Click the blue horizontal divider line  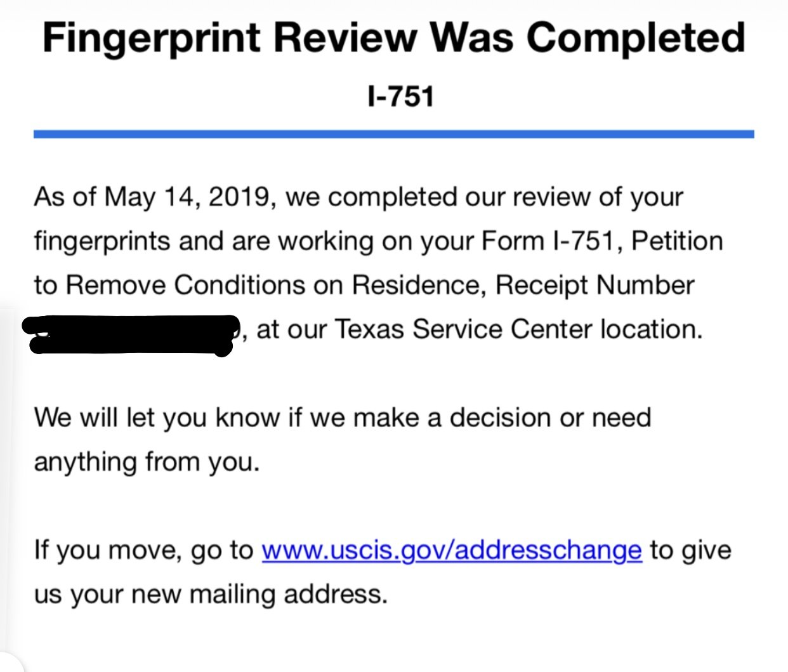coord(393,134)
